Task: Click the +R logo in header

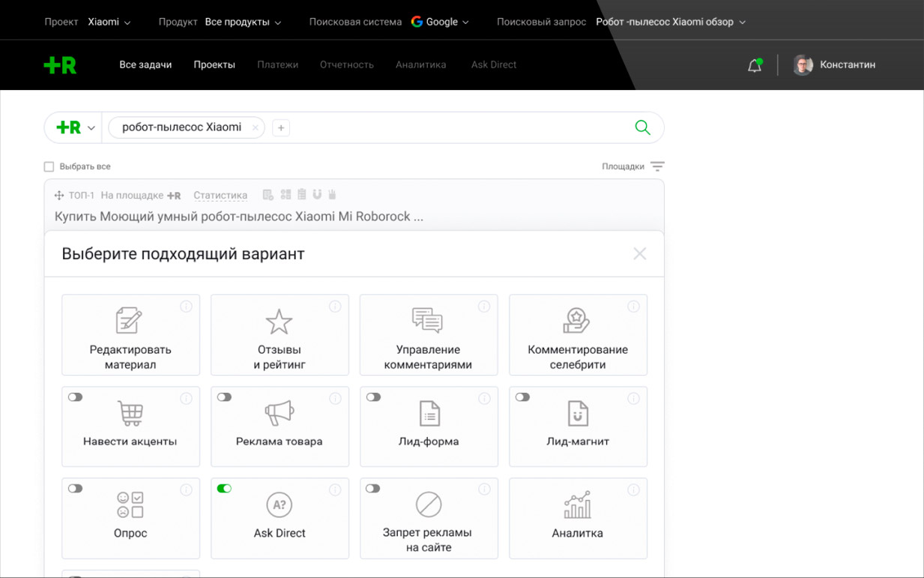Action: click(60, 65)
